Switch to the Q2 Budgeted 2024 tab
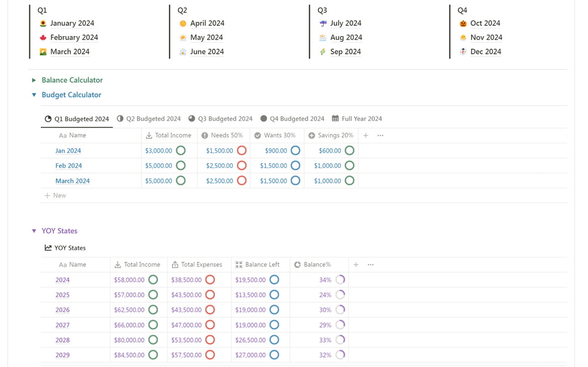 [149, 119]
